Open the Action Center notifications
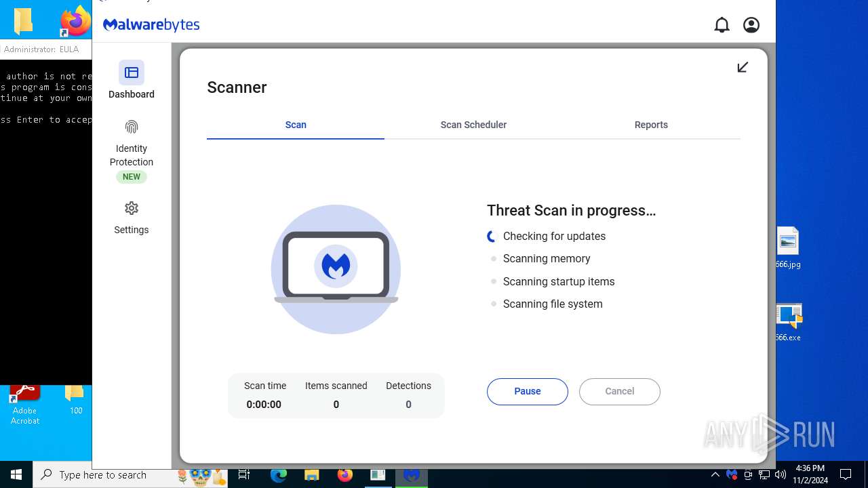 click(846, 475)
